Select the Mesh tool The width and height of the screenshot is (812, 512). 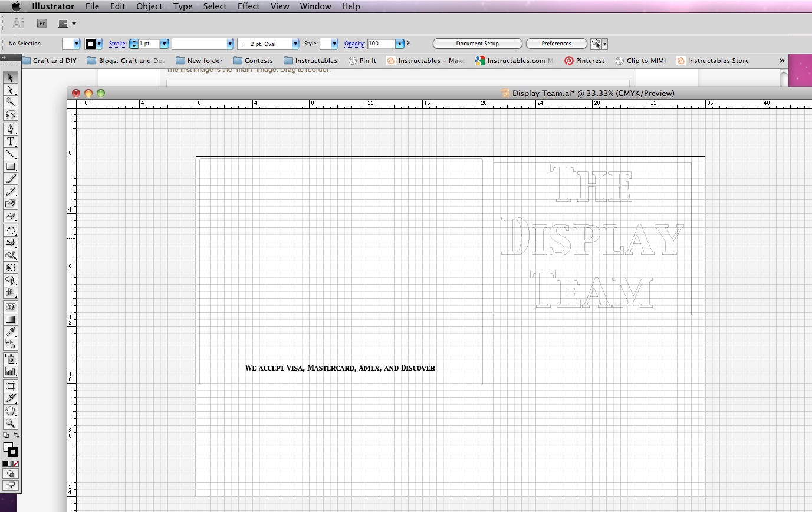pyautogui.click(x=10, y=307)
